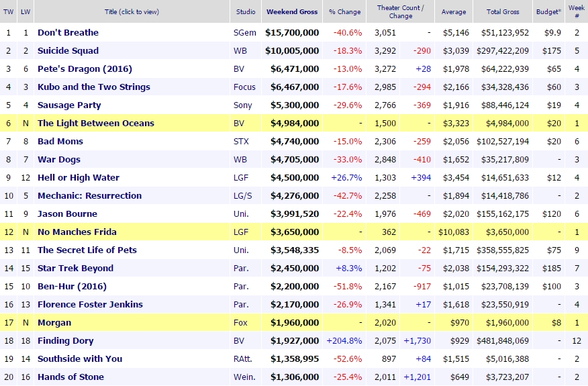Screen dimensions: 588x386
Task: Select total gross $358,555,825
Action: click(x=503, y=250)
